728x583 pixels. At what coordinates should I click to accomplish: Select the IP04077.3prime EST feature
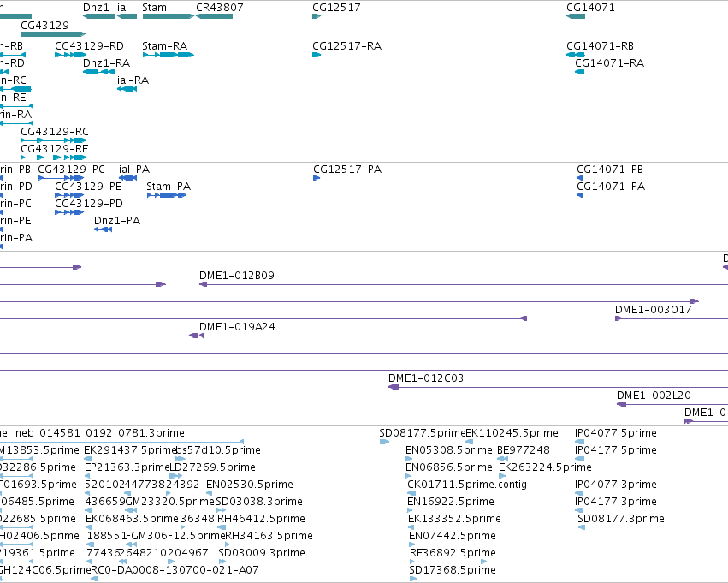[x=579, y=493]
